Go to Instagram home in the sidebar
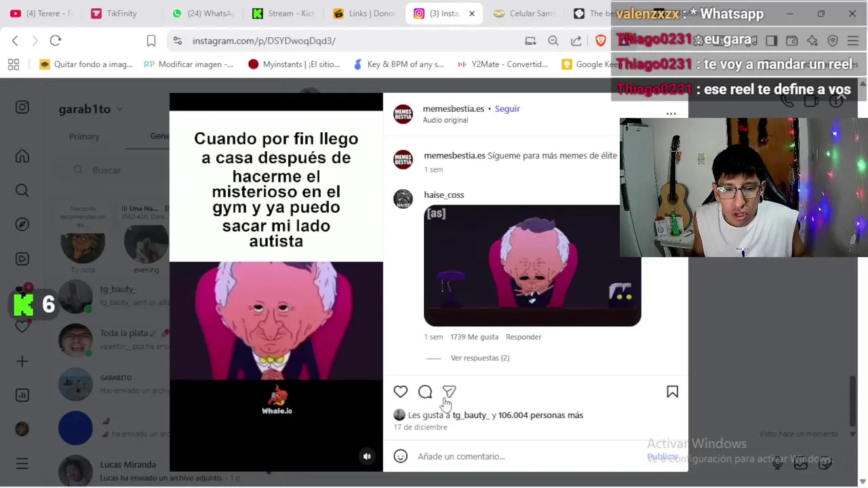Image resolution: width=868 pixels, height=488 pixels. tap(22, 157)
